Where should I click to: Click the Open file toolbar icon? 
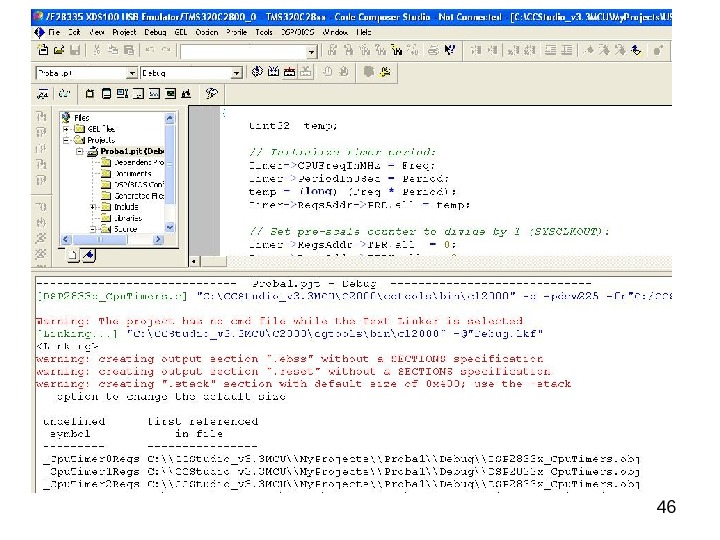pos(59,50)
